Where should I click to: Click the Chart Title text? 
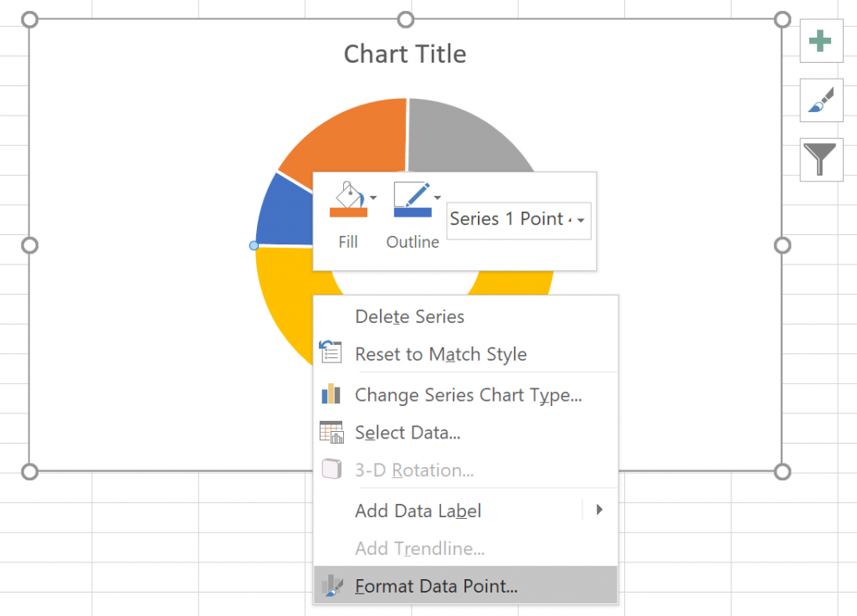pyautogui.click(x=405, y=54)
